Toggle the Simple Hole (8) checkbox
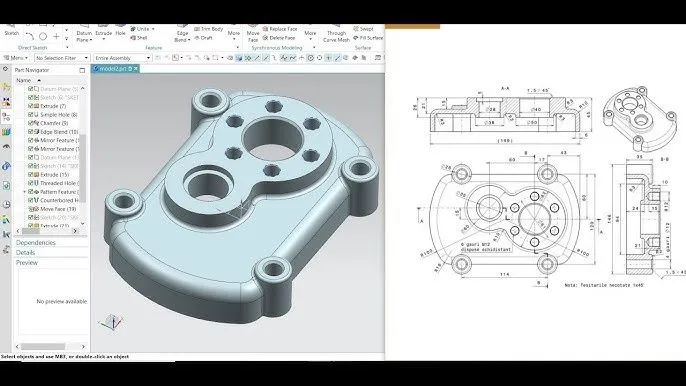The width and height of the screenshot is (686, 386). click(x=31, y=115)
